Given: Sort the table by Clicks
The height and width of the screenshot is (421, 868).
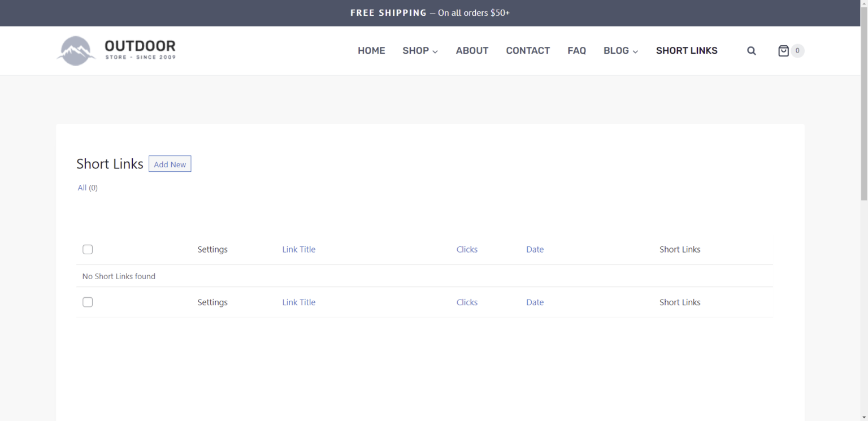Looking at the screenshot, I should pos(467,249).
